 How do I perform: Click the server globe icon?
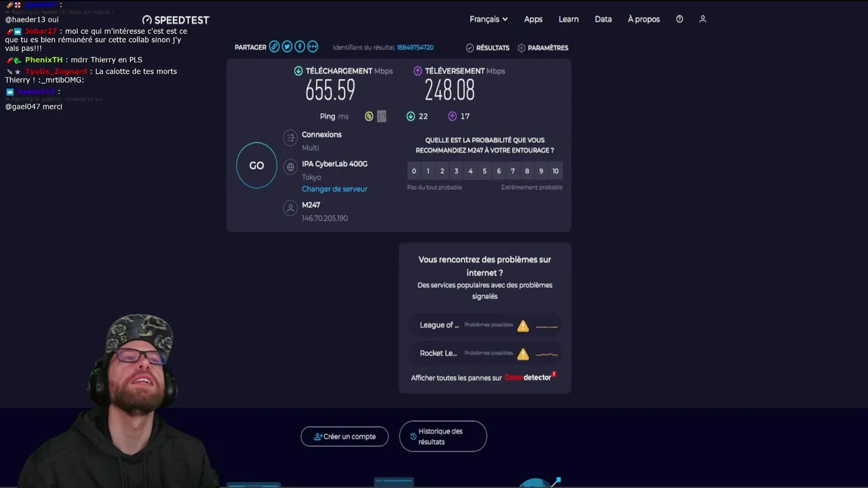[290, 167]
